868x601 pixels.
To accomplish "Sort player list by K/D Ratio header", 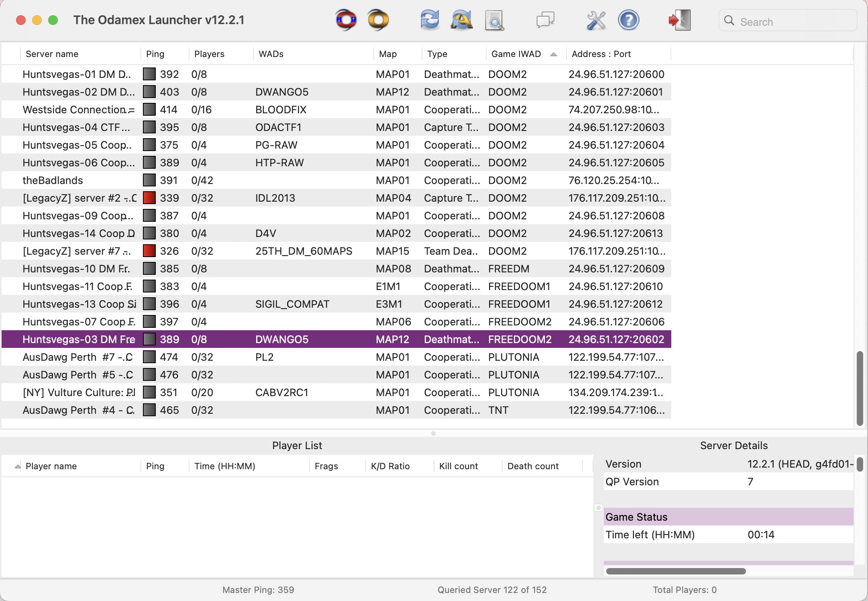I will (399, 466).
